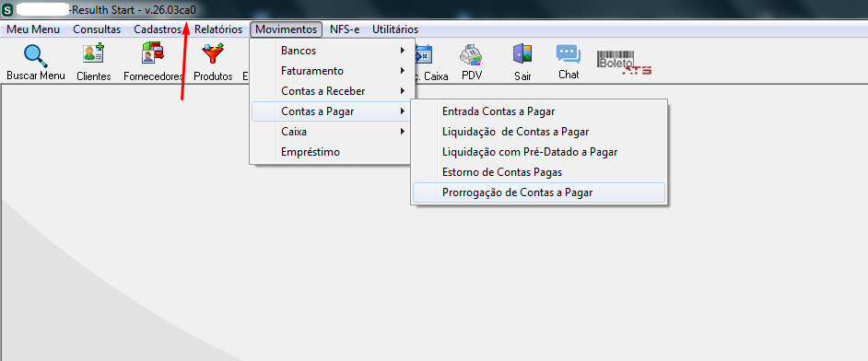Open the Buscar Menu magnifier icon
The width and height of the screenshot is (868, 361).
(x=35, y=56)
